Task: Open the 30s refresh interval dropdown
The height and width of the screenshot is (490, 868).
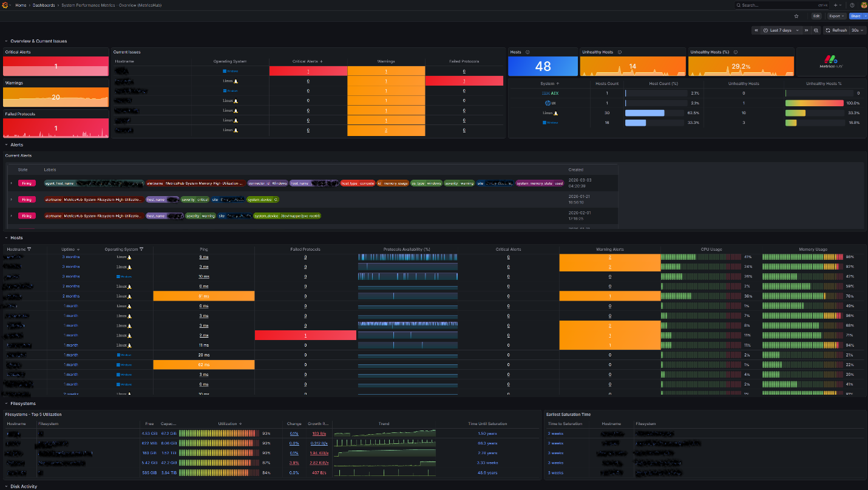Action: click(857, 30)
